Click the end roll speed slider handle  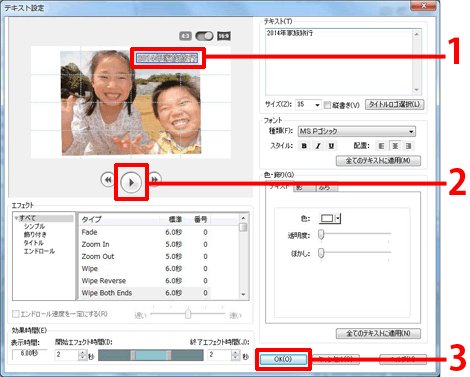(188, 314)
